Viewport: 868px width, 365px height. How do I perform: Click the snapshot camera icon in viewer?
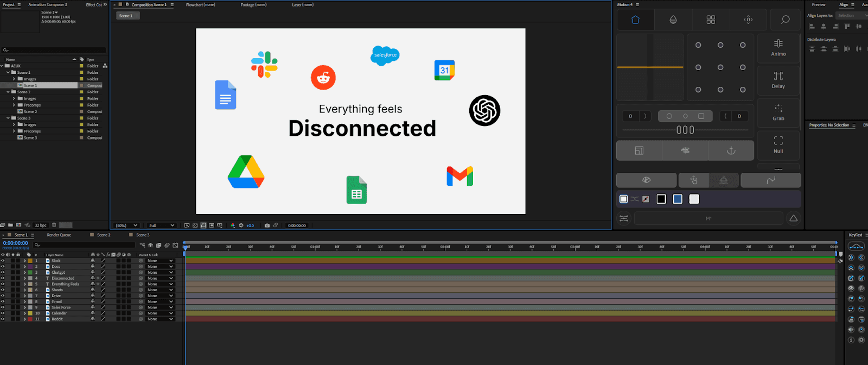click(267, 225)
